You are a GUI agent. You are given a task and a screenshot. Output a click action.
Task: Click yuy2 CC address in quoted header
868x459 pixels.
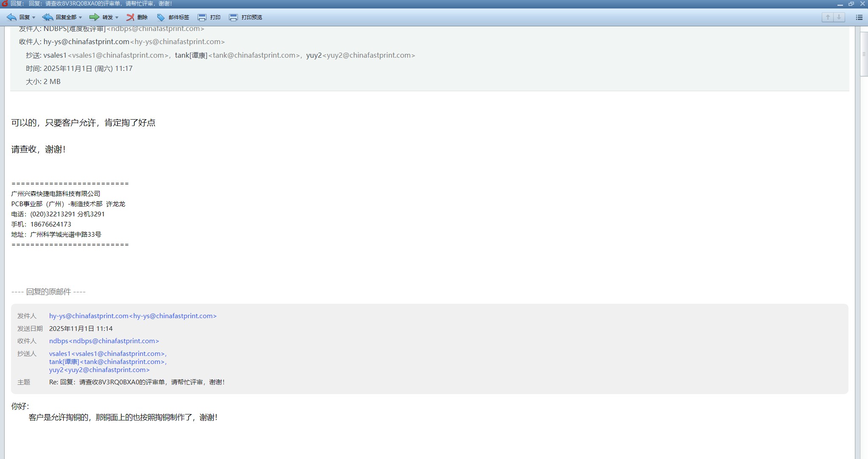tap(99, 370)
